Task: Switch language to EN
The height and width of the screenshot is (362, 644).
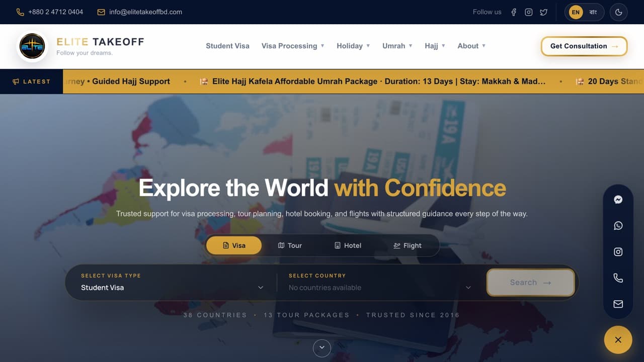Action: 576,12
